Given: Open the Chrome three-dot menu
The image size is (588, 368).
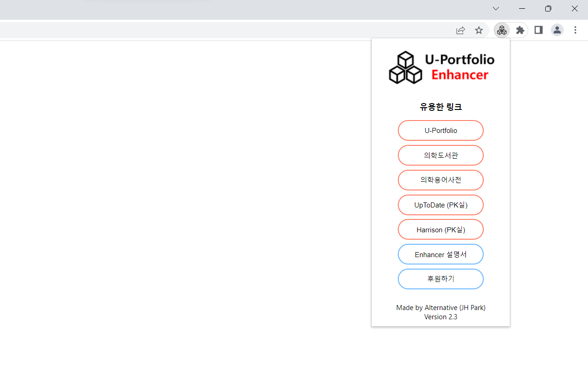Looking at the screenshot, I should click(x=575, y=30).
